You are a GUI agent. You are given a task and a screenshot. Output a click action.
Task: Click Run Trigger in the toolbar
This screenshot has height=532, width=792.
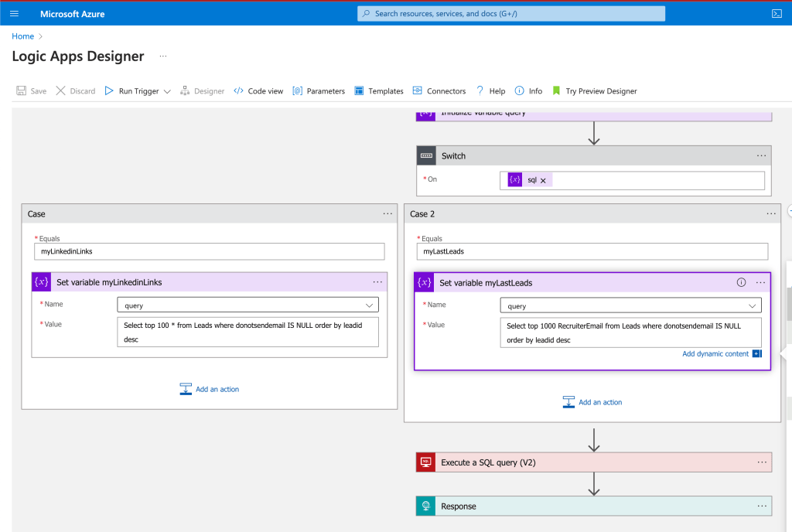coord(131,90)
